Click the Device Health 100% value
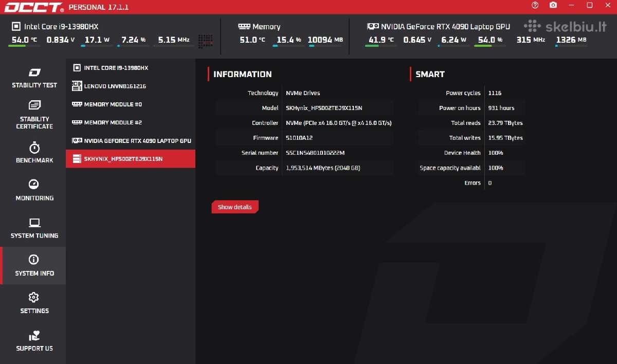The image size is (617, 364). click(x=496, y=153)
